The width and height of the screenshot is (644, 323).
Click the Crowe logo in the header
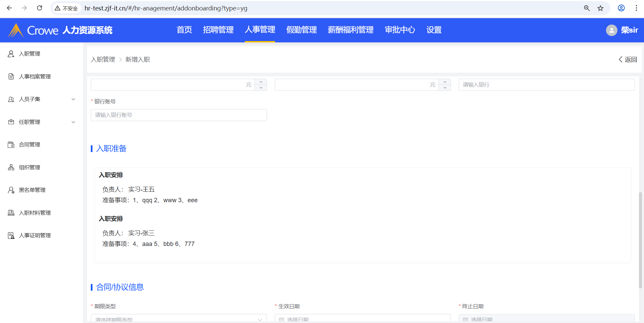click(33, 30)
